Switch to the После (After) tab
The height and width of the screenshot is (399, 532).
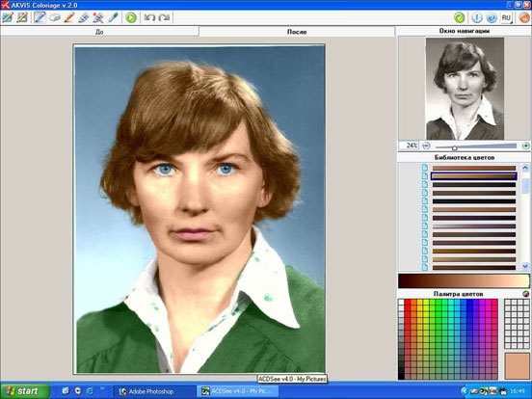pyautogui.click(x=297, y=32)
